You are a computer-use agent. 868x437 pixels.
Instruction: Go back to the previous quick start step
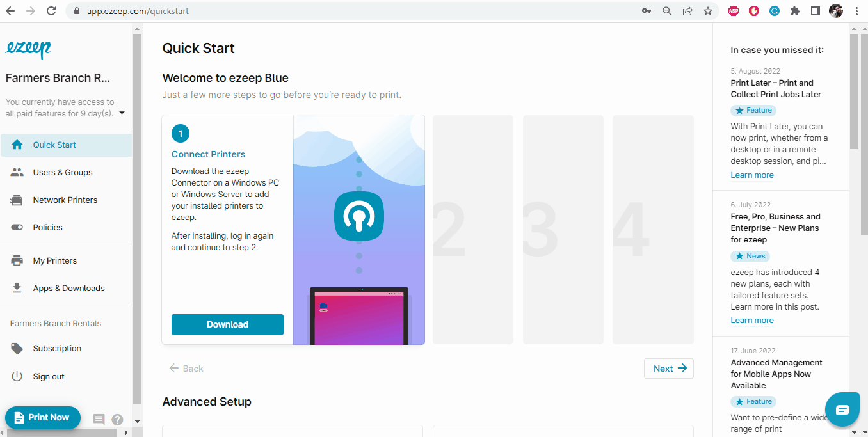pyautogui.click(x=186, y=368)
